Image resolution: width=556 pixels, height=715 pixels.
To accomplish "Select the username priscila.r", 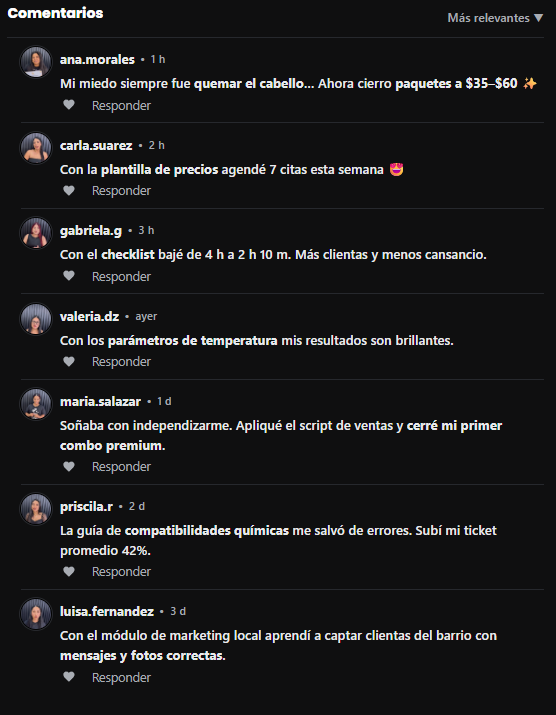I will (x=86, y=507).
